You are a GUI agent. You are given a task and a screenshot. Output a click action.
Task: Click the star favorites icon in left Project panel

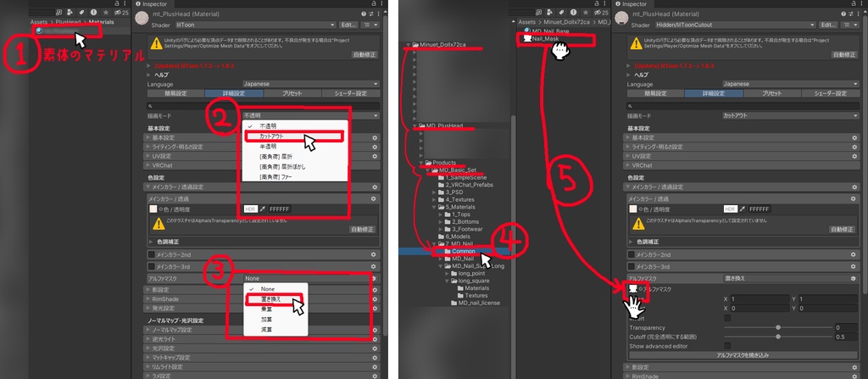(106, 12)
